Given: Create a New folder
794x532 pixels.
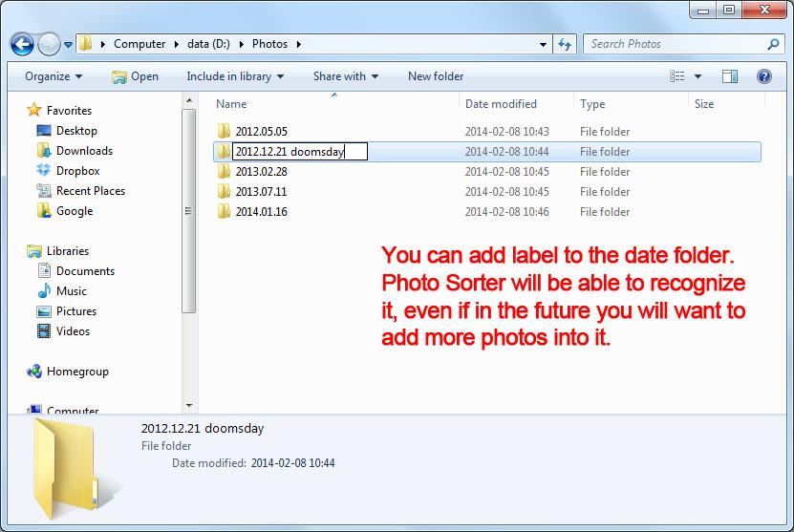Looking at the screenshot, I should tap(436, 76).
